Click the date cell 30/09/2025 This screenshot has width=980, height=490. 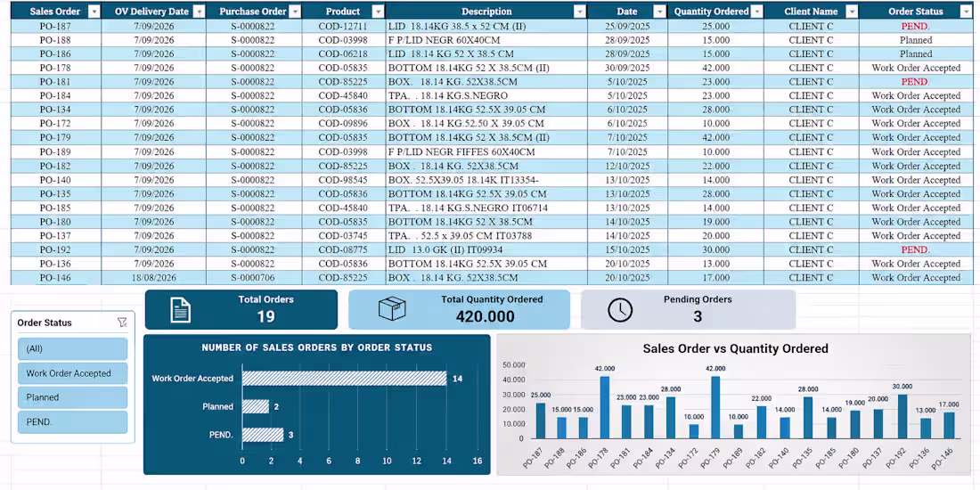click(x=627, y=68)
